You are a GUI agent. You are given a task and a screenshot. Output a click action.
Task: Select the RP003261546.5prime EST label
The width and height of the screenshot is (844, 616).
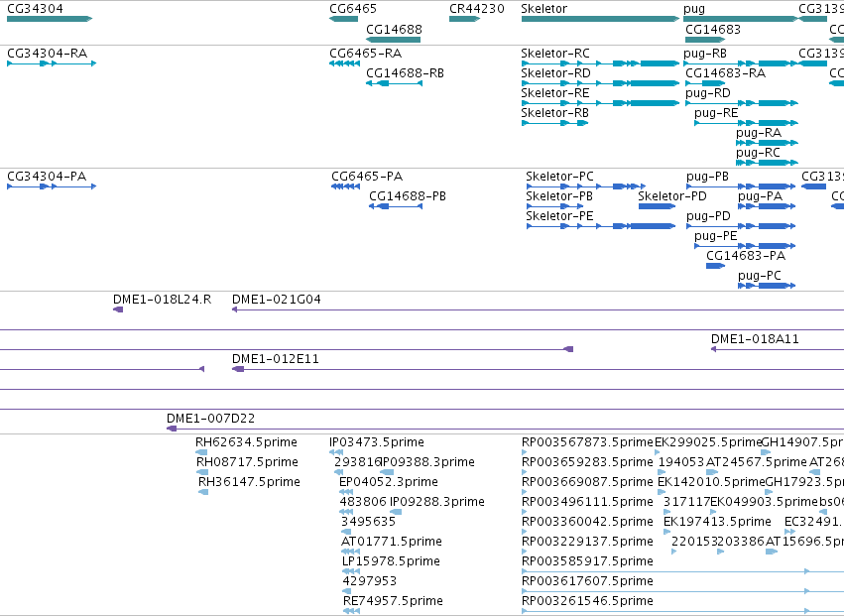point(587,601)
